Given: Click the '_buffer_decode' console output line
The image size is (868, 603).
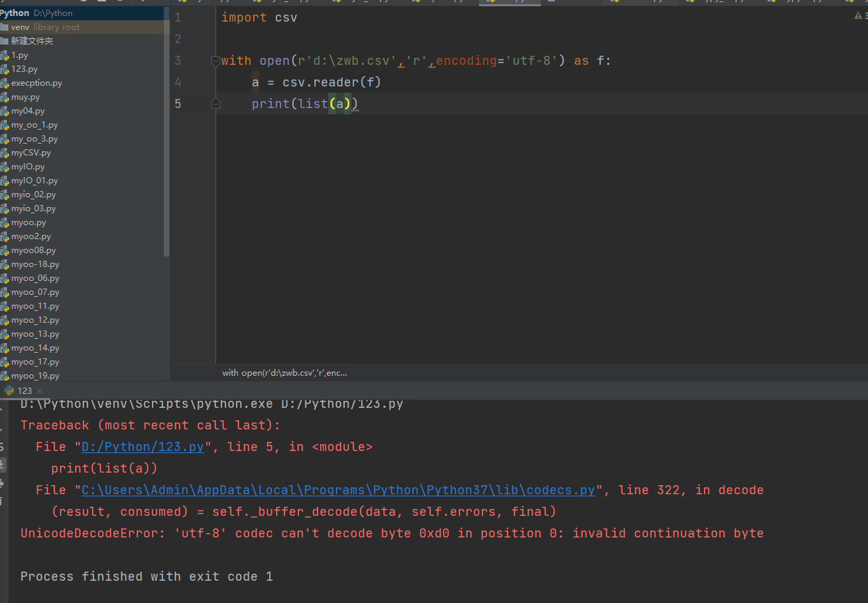Looking at the screenshot, I should click(304, 512).
